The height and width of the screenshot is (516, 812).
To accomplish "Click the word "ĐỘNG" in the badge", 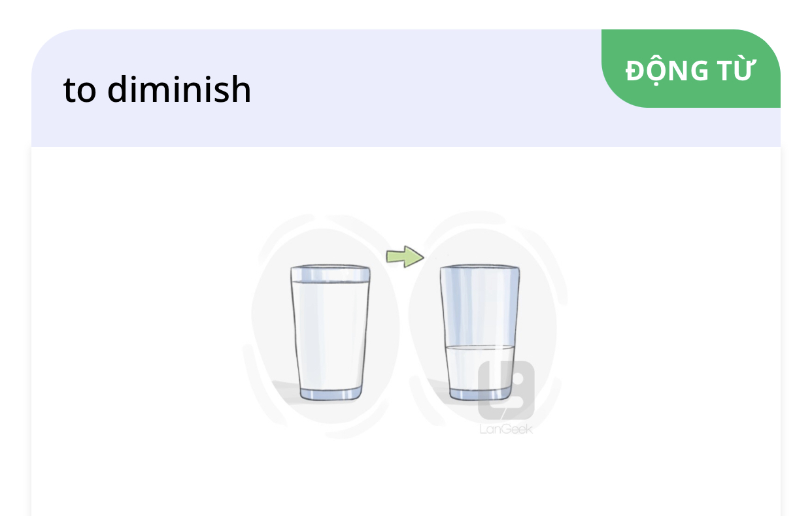I will 659,70.
